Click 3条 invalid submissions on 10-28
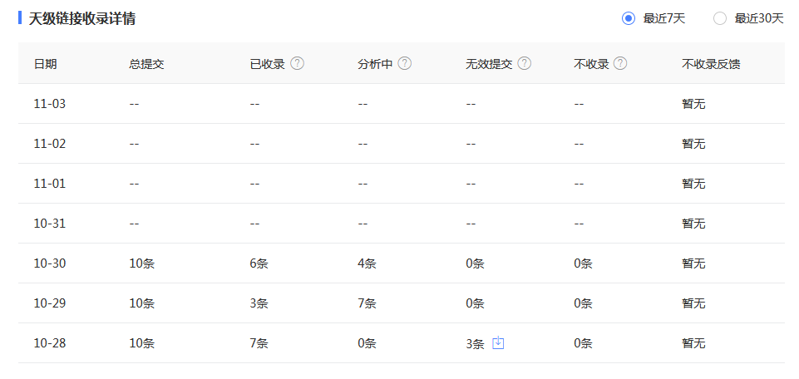This screenshot has height=379, width=799. pyautogui.click(x=475, y=344)
